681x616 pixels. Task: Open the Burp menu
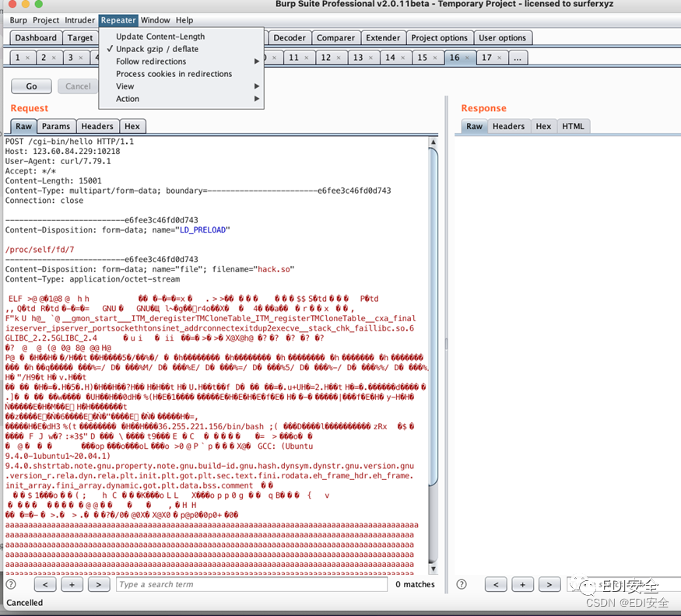coord(18,20)
